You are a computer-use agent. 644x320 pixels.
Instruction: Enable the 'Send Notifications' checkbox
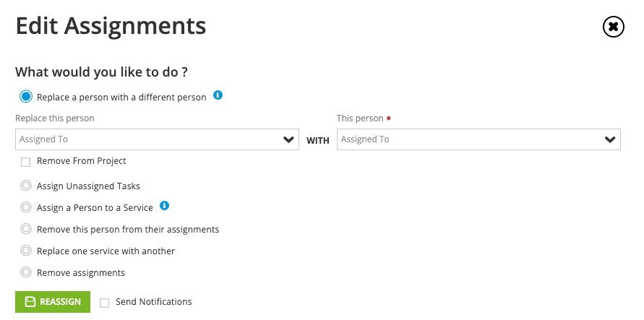pyautogui.click(x=105, y=303)
